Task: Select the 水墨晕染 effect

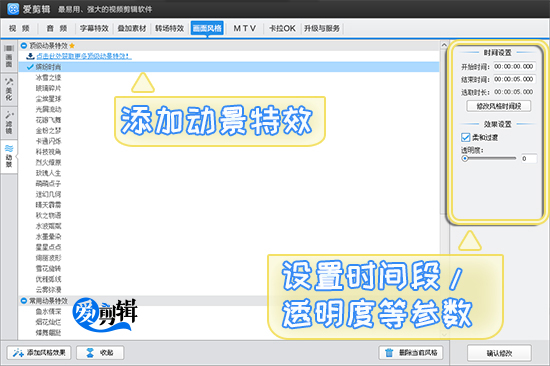Action: 48,237
